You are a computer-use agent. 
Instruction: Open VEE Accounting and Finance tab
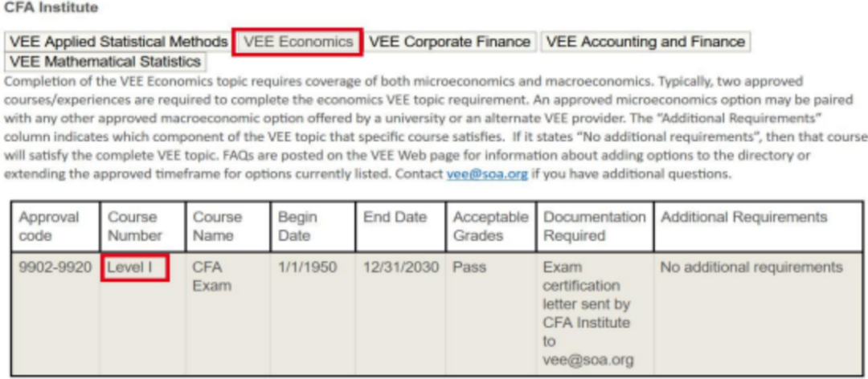pyautogui.click(x=645, y=42)
